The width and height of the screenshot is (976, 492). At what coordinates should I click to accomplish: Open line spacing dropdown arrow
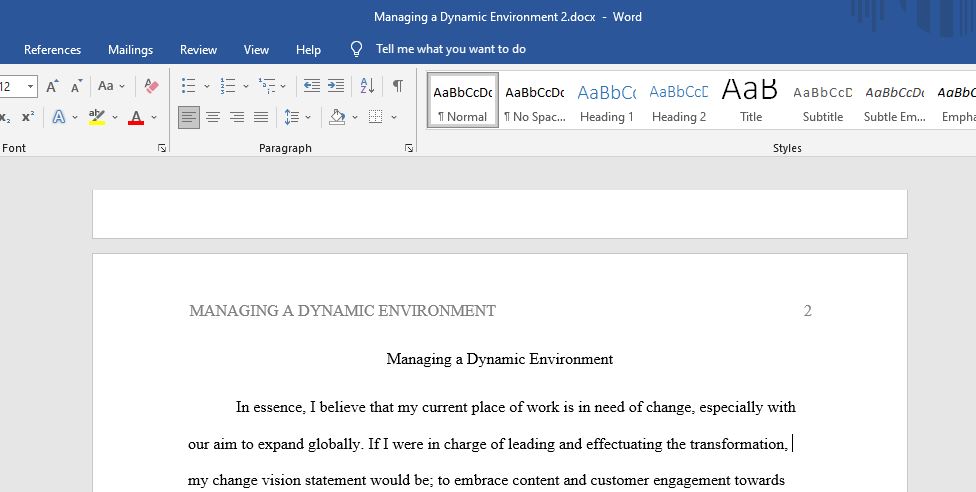pos(308,117)
